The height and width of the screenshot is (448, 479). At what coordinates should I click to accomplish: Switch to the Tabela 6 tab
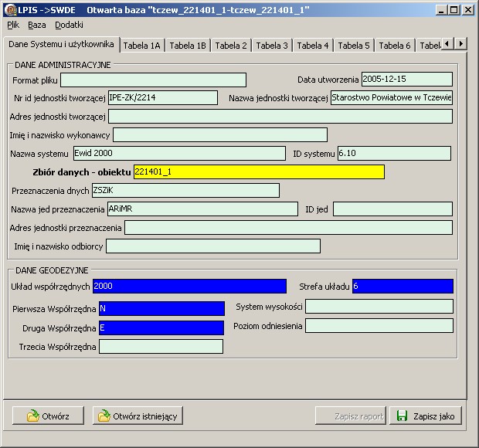395,46
